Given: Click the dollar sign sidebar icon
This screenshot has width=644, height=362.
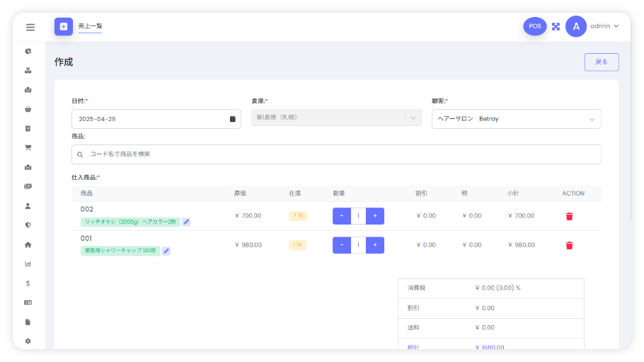Looking at the screenshot, I should 28,283.
